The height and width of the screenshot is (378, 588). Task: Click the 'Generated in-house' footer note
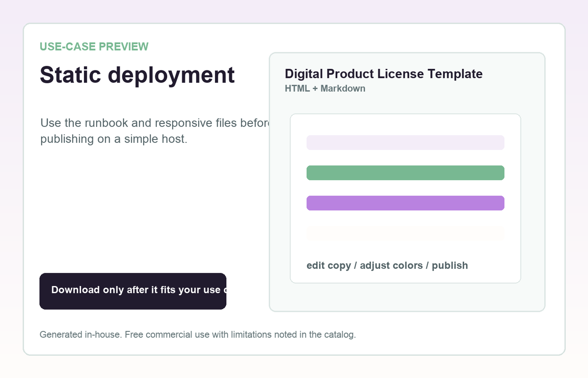coord(198,335)
